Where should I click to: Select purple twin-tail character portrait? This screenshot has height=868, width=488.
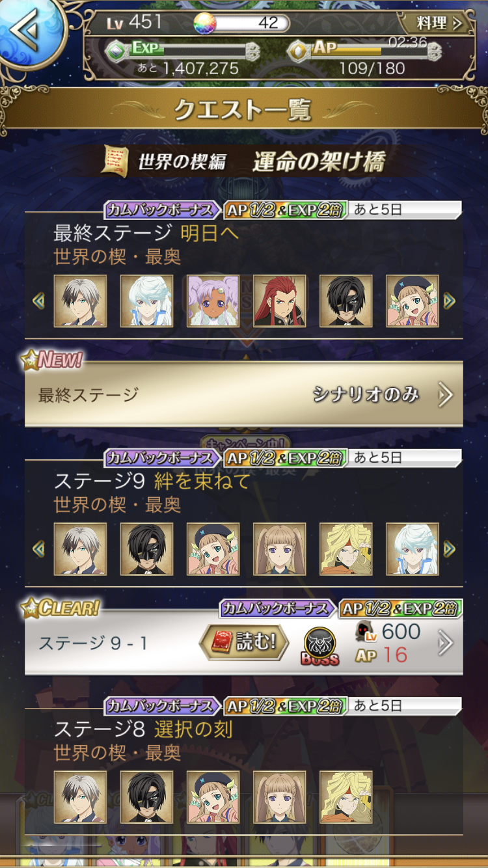213,301
